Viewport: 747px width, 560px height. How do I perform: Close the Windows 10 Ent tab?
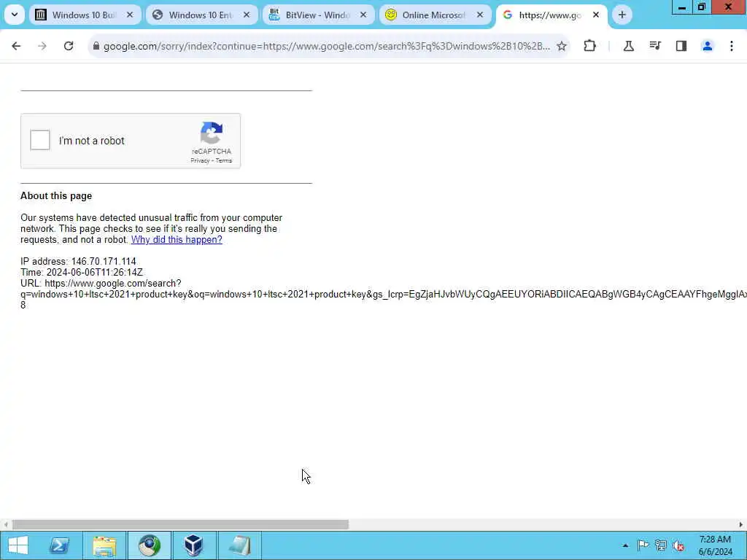coord(247,15)
